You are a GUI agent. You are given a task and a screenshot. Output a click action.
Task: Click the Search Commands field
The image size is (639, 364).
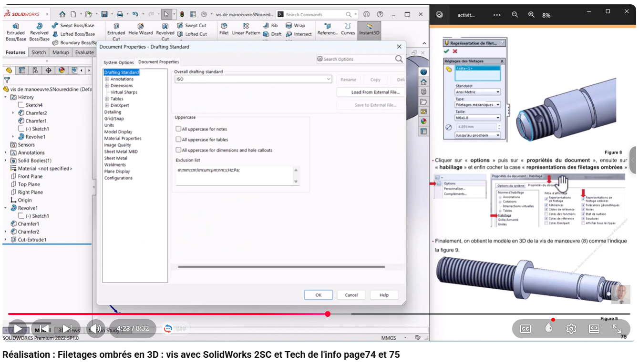317,14
